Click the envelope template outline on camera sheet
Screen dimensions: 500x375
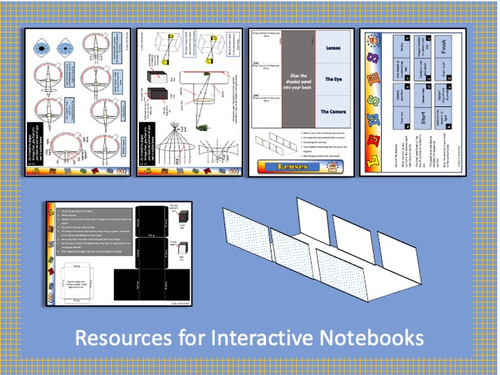77,283
